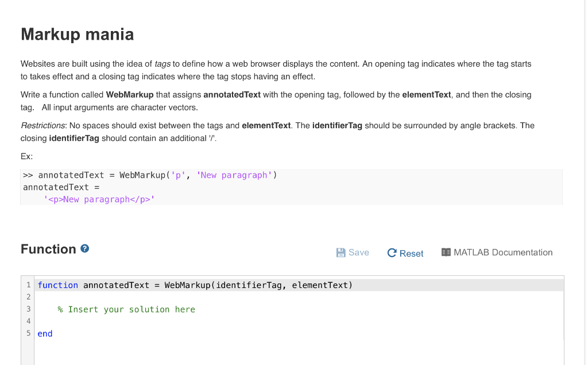The height and width of the screenshot is (365, 588).
Task: Open help via the Function question mark icon
Action: click(x=84, y=248)
